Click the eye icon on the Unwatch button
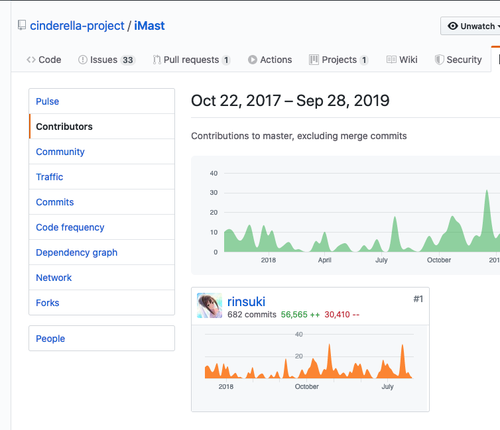Image resolution: width=500 pixels, height=430 pixels. click(x=452, y=26)
